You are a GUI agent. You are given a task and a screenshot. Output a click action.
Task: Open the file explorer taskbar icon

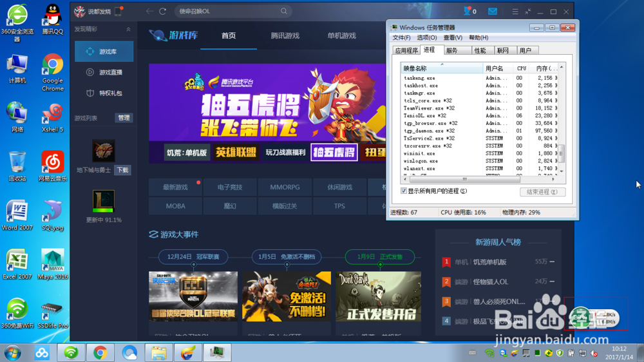tap(158, 352)
